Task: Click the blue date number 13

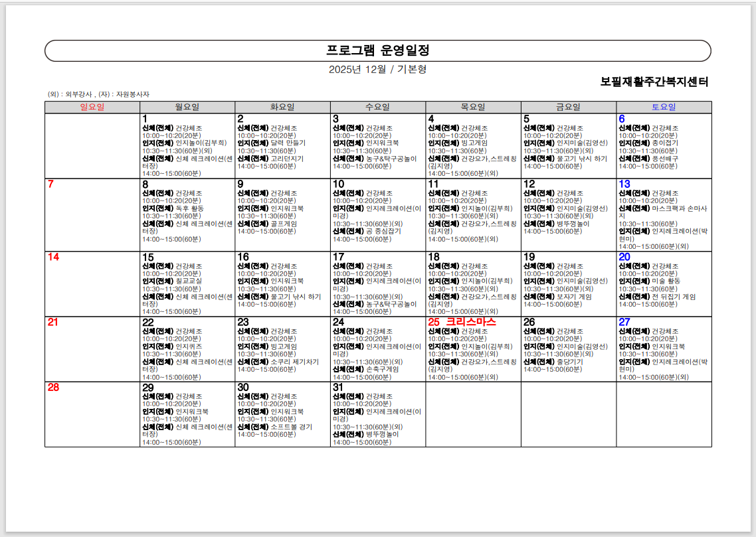Action: tap(624, 185)
